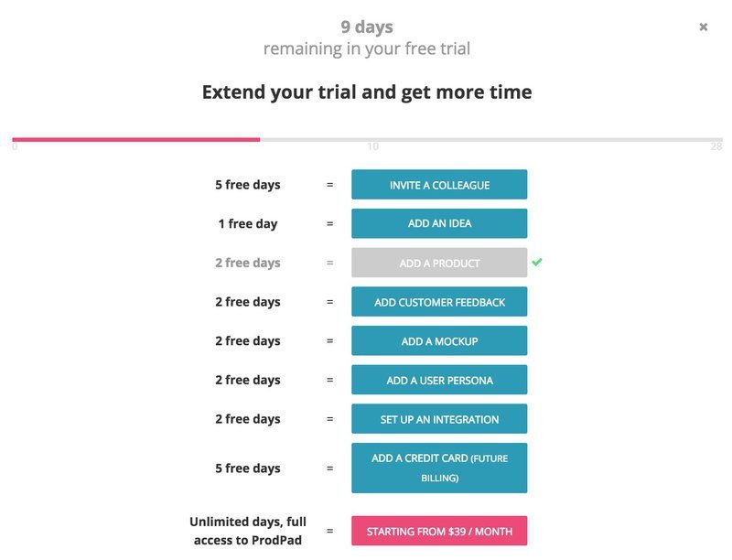Click the Invite a Colleague button

[x=439, y=184]
